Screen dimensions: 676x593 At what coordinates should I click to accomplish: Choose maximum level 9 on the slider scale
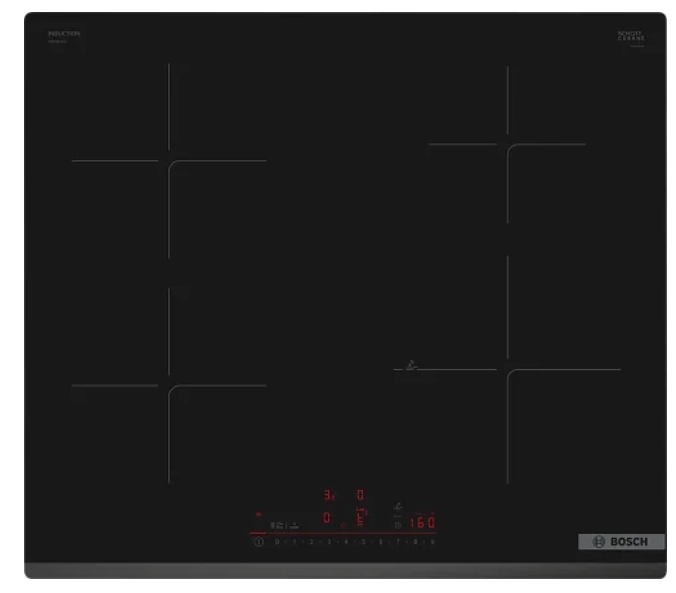(x=432, y=542)
